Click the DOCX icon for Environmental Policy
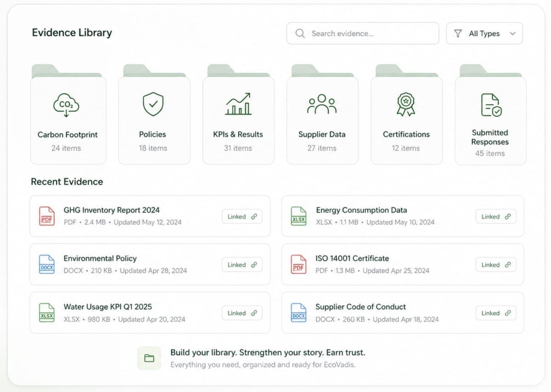Viewport: 551px width, 392px height. pyautogui.click(x=47, y=264)
